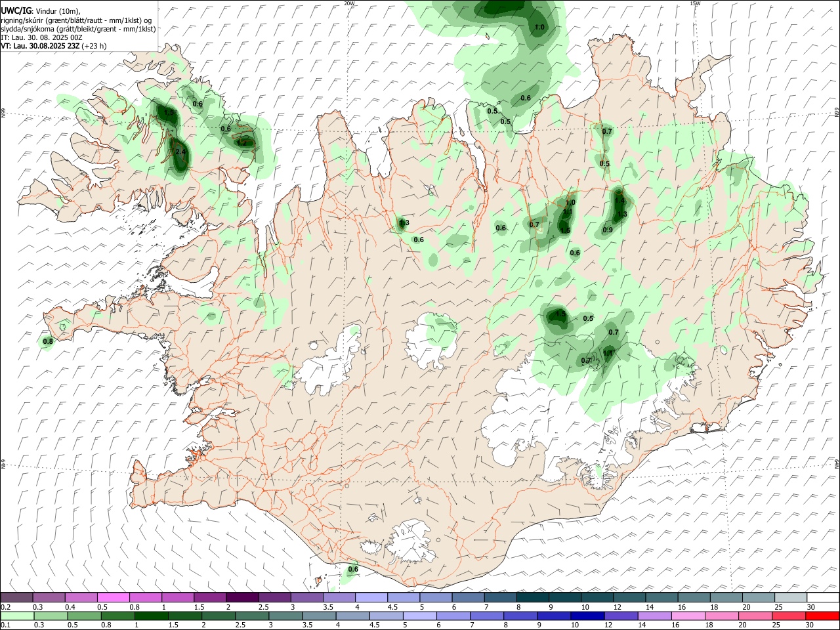Select top-row bright pink swatch between 0.5 and 0.8
The width and height of the screenshot is (840, 630).
click(113, 598)
